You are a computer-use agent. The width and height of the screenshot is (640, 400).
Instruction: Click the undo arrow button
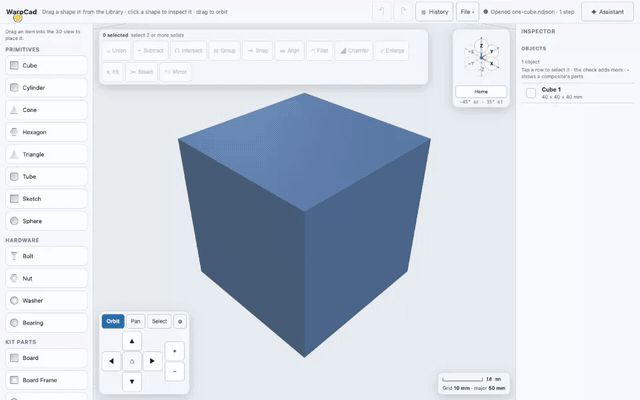382,12
